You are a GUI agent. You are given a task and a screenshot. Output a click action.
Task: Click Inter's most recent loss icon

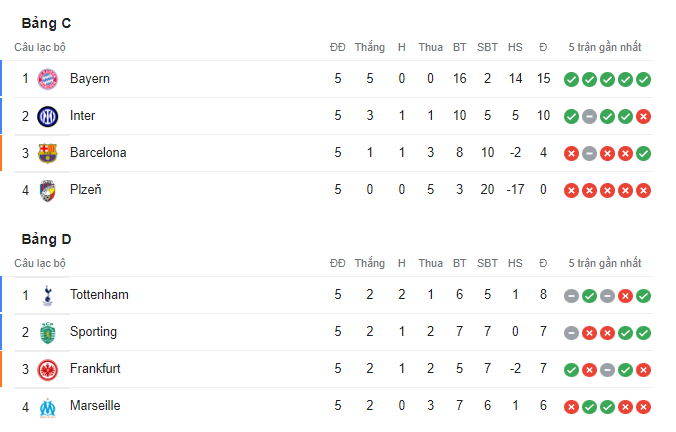[x=643, y=116]
